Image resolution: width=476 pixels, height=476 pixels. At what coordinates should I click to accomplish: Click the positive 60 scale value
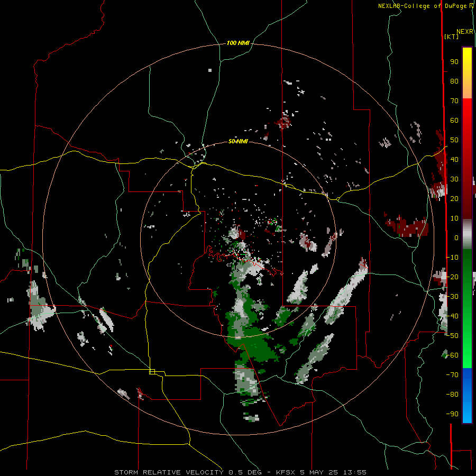[x=454, y=121]
